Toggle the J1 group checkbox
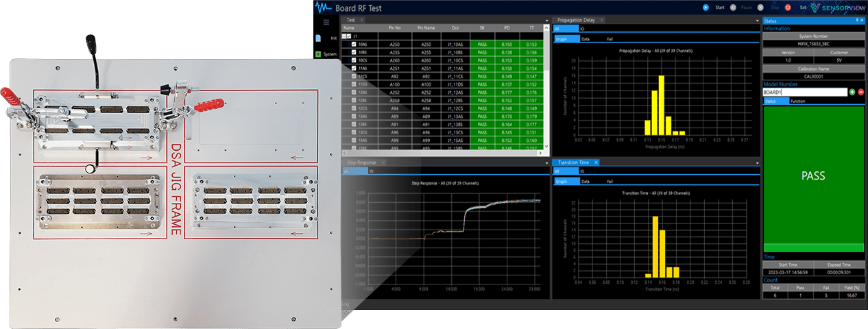This screenshot has width=868, height=329. pos(349,36)
